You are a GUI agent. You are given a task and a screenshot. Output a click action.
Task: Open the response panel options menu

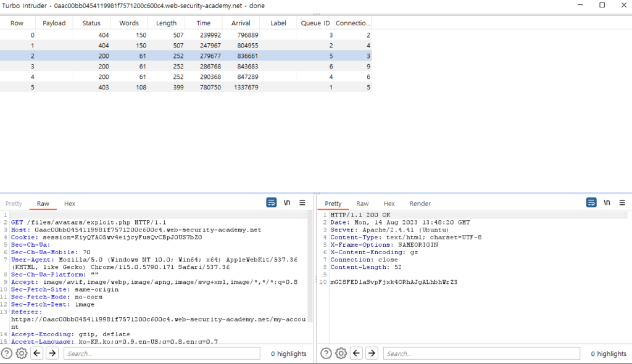pos(622,203)
